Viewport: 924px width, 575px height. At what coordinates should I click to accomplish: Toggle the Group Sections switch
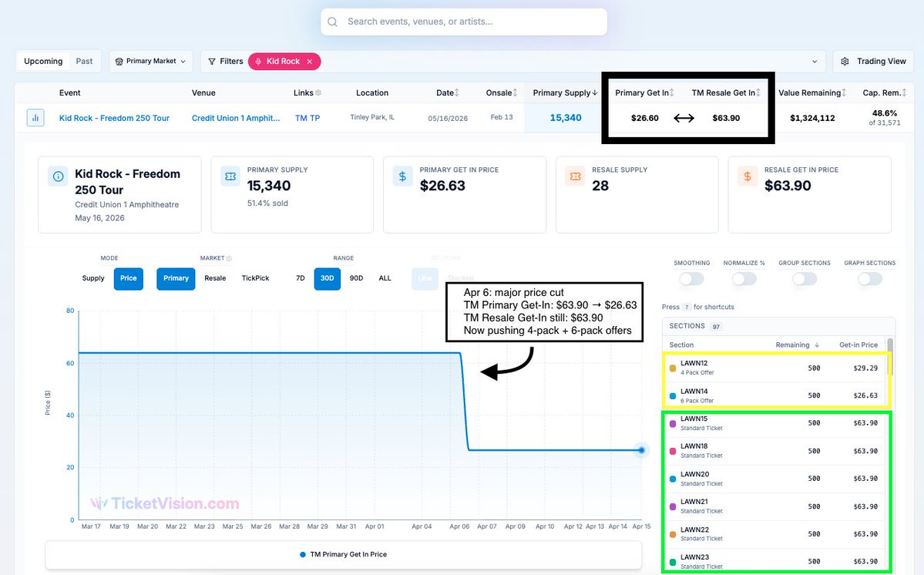pyautogui.click(x=805, y=279)
